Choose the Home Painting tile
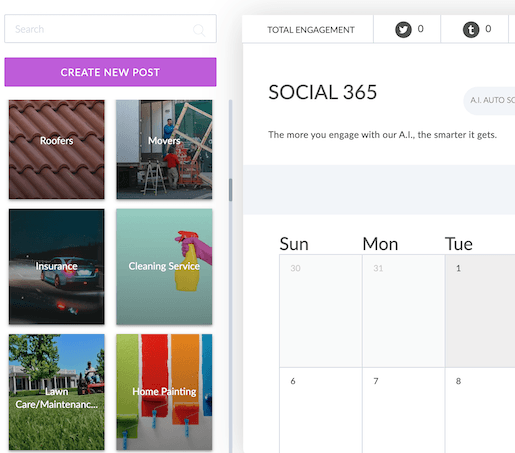 pyautogui.click(x=164, y=392)
